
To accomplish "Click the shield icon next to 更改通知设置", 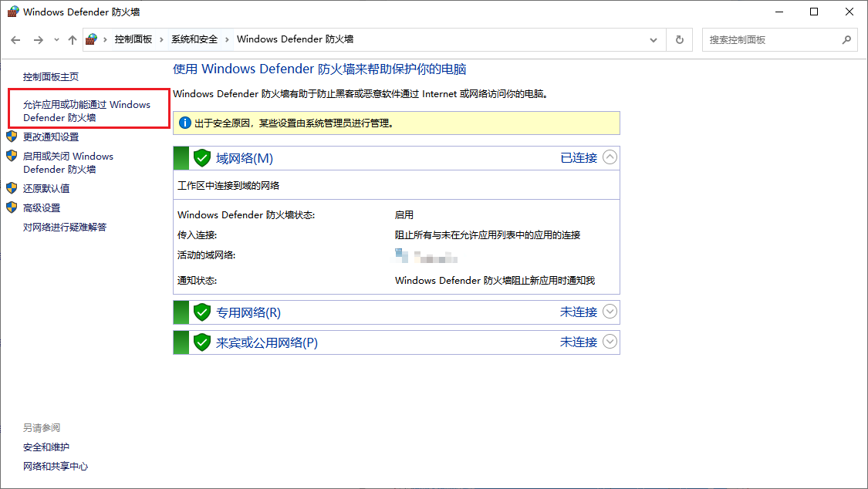I will 12,137.
